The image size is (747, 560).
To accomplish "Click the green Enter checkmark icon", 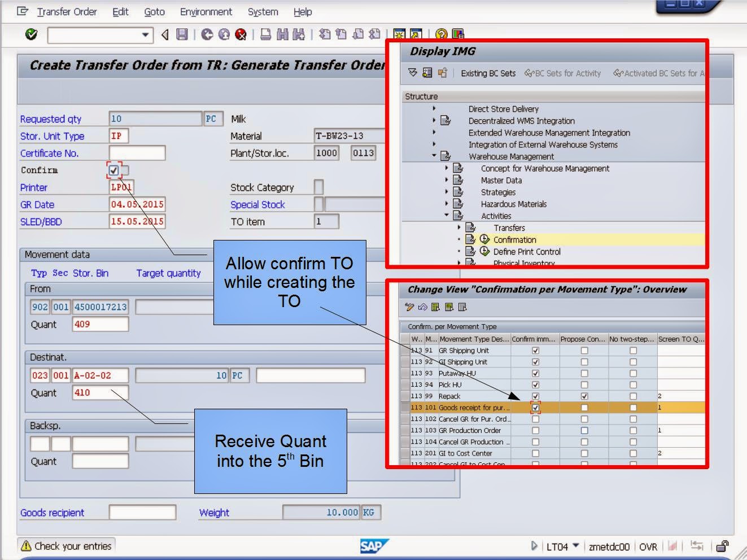I will (32, 34).
